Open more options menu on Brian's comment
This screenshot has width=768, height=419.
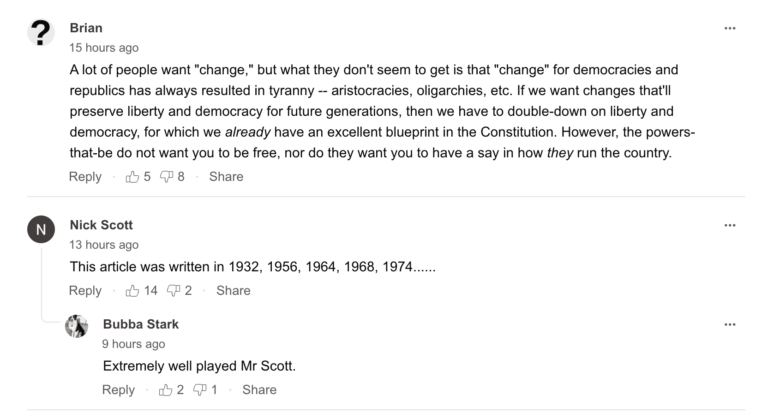pyautogui.click(x=730, y=28)
